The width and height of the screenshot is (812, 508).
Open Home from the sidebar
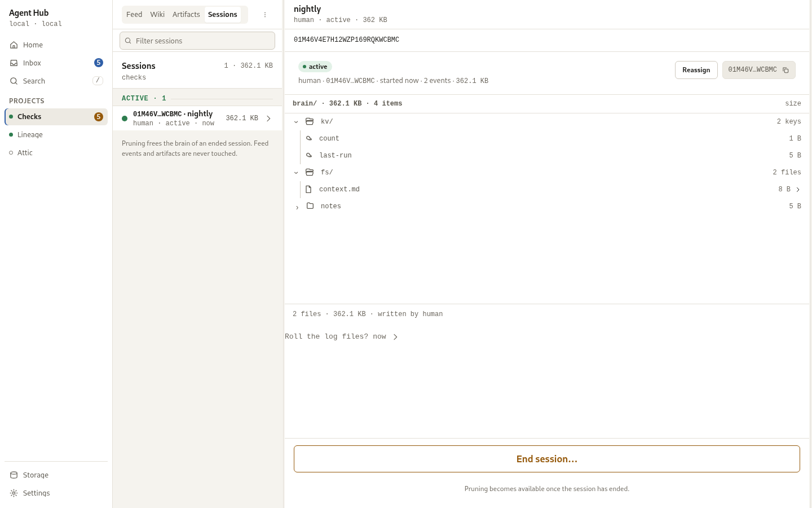click(56, 45)
